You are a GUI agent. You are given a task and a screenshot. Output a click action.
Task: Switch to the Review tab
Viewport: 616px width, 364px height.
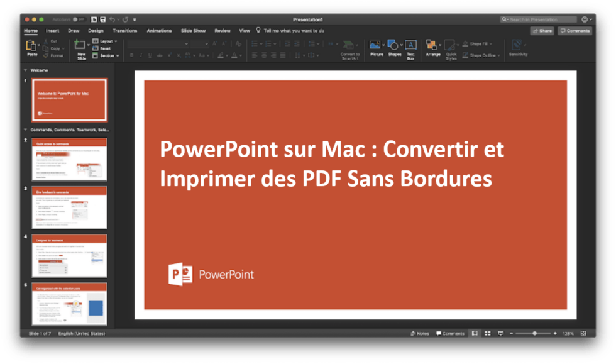coord(223,31)
